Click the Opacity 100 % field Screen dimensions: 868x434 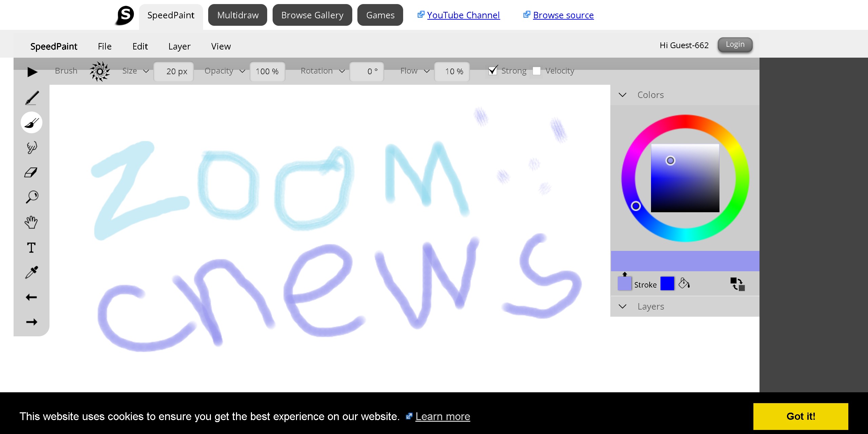click(267, 72)
